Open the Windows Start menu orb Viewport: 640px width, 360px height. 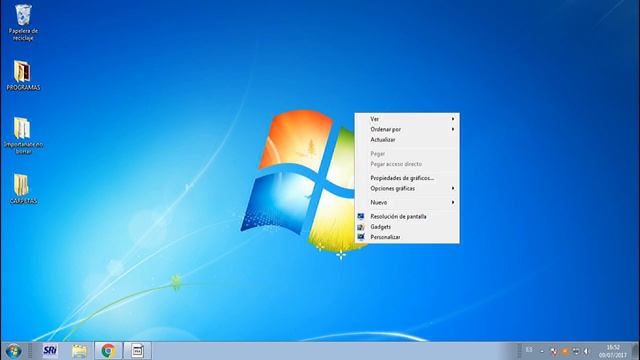[x=13, y=351]
